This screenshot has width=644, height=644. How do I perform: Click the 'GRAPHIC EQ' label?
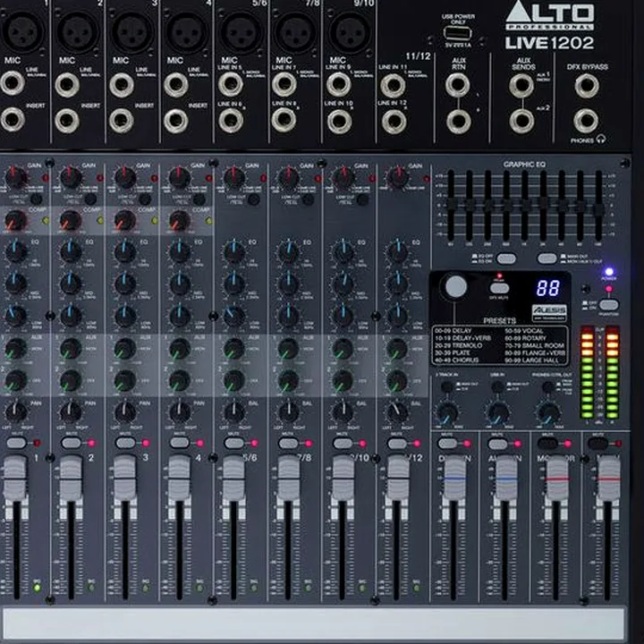[524, 165]
